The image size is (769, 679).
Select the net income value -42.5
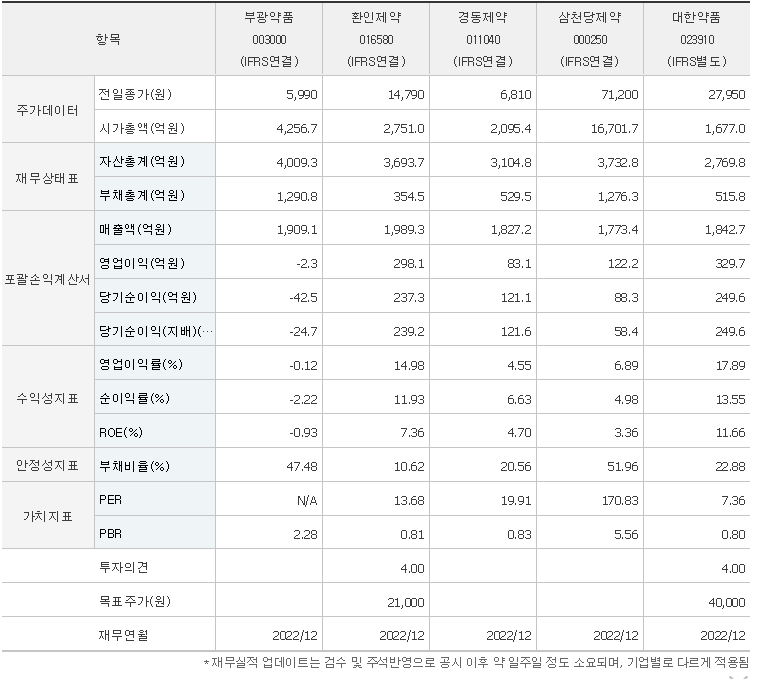coord(304,298)
